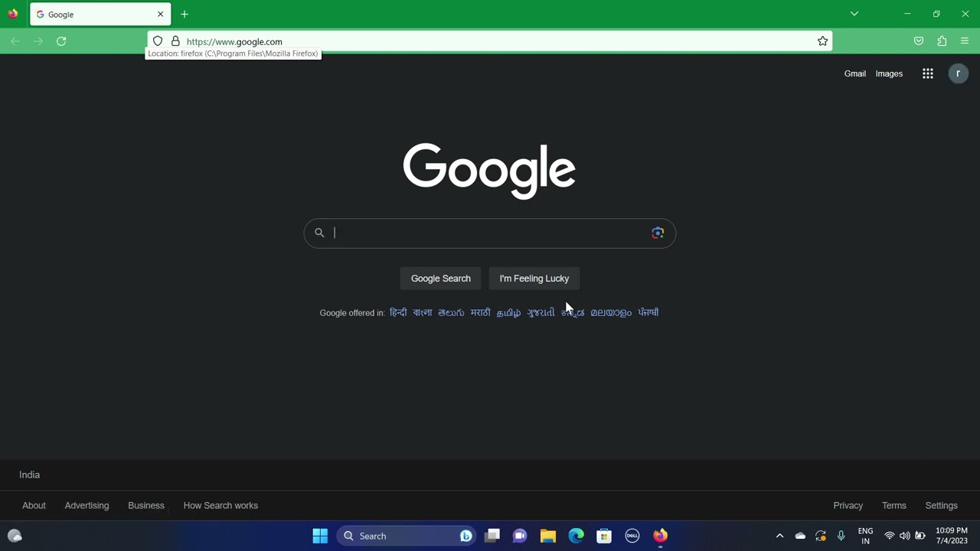Open the Advertising footer link
The width and height of the screenshot is (980, 551).
[x=87, y=505]
